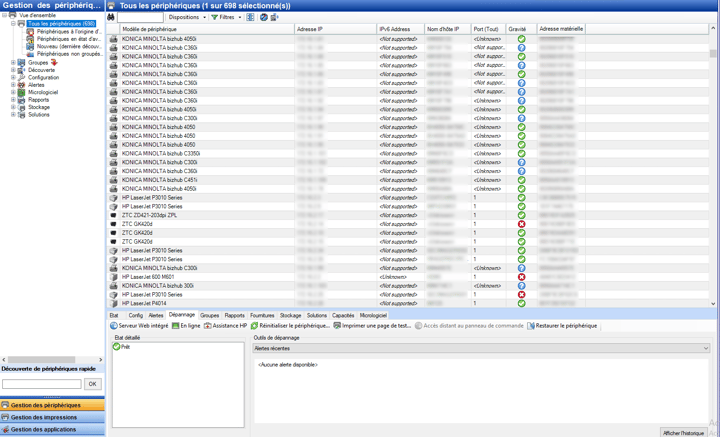The width and height of the screenshot is (720, 437).
Task: Click Imprimer une page de test
Action: 372,326
